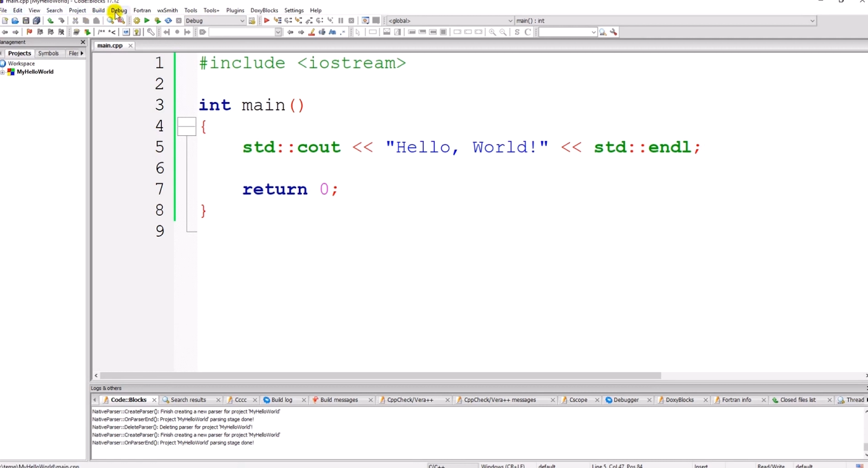Close the Code::Blocks log tab

154,400
